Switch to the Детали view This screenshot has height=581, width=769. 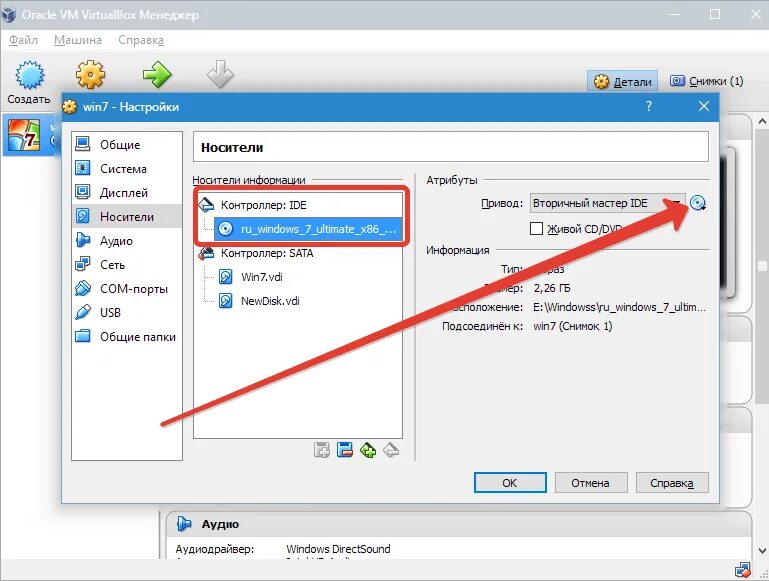pyautogui.click(x=622, y=81)
